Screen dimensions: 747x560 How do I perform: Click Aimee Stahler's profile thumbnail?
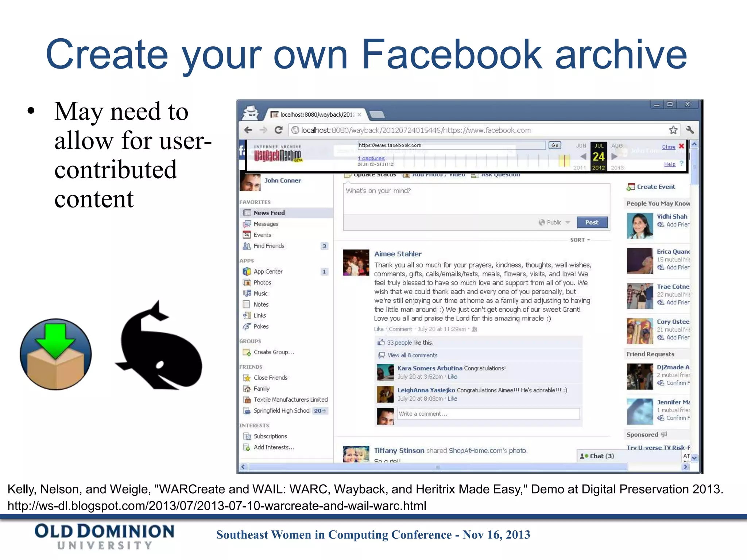click(x=356, y=262)
